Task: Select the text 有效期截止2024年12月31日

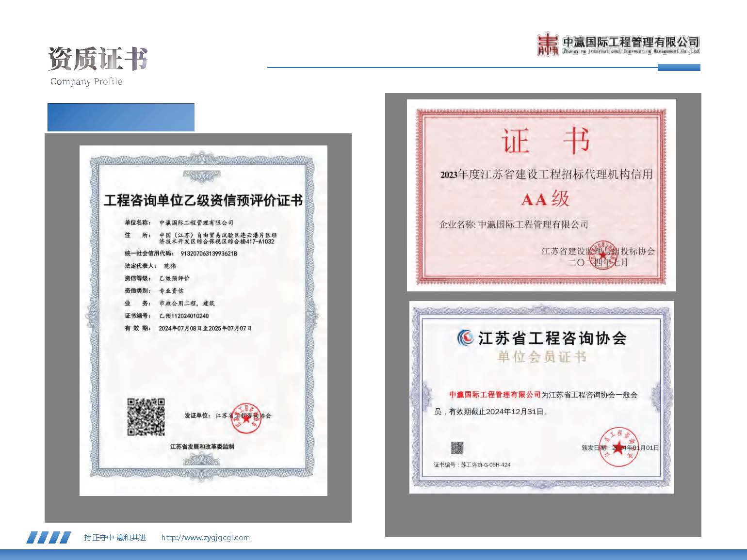Action: click(498, 412)
